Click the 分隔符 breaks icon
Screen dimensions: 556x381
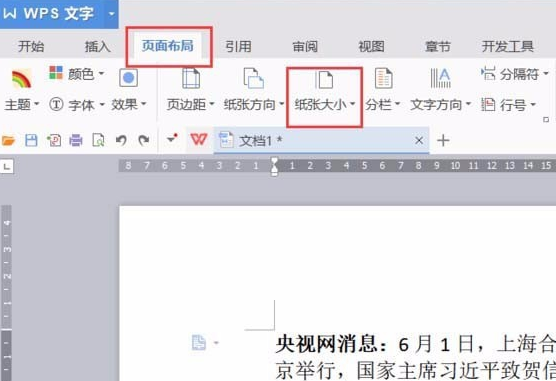tap(488, 74)
